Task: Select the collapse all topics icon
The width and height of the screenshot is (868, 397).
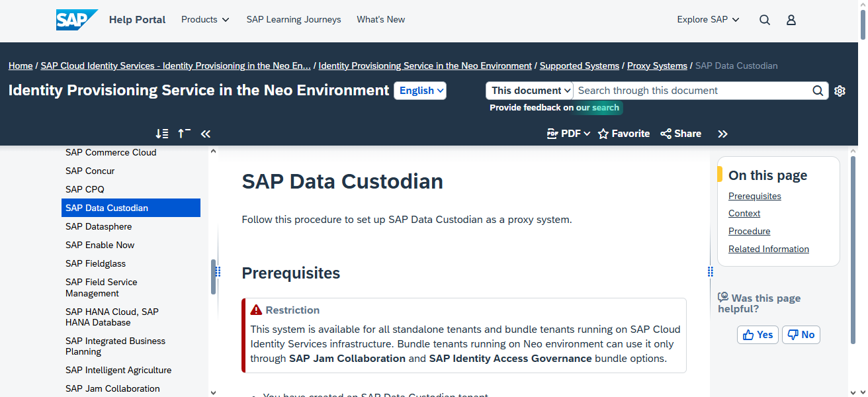Action: pyautogui.click(x=184, y=133)
